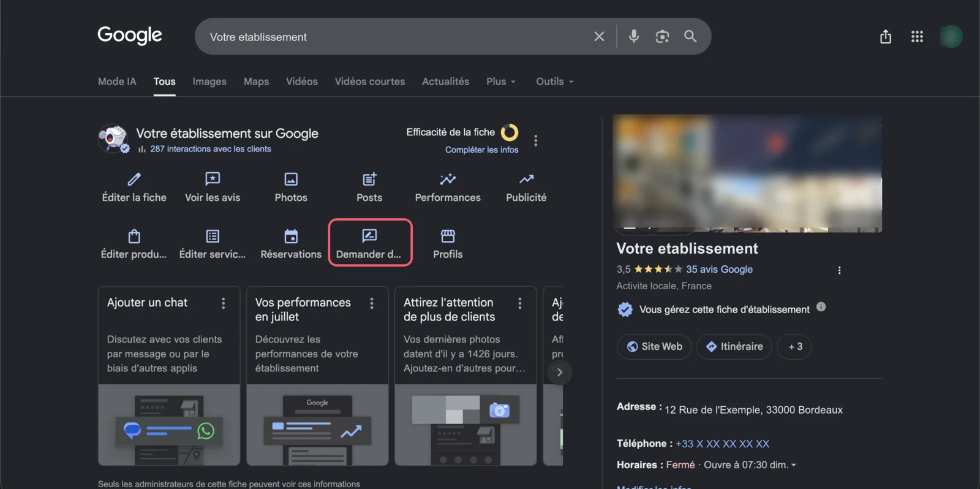Open Éditer produits shopping bag icon

134,236
